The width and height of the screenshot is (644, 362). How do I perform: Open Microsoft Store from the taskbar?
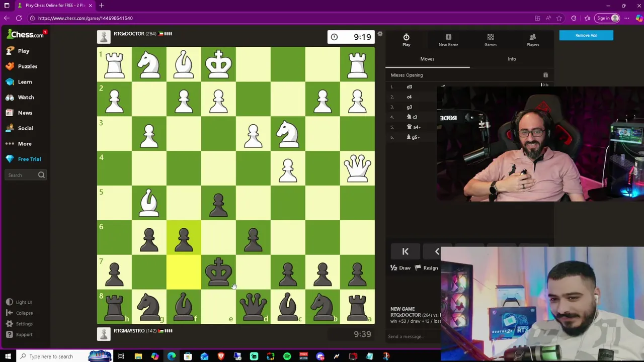point(188,356)
